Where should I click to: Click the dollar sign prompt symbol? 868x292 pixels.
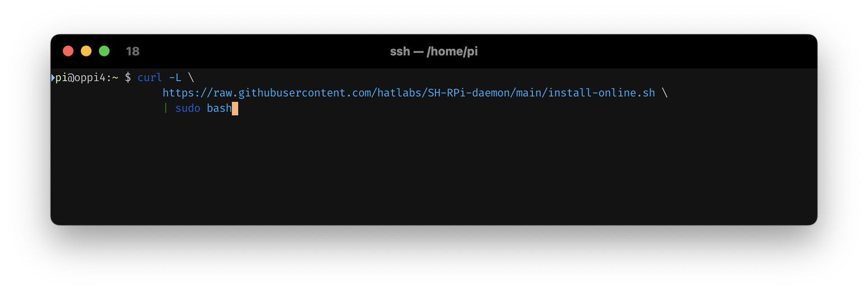(x=128, y=78)
